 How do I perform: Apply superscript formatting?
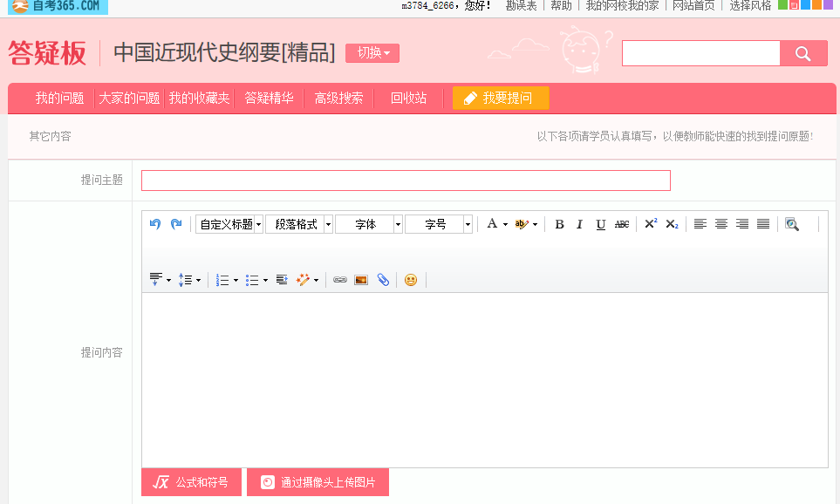point(651,224)
